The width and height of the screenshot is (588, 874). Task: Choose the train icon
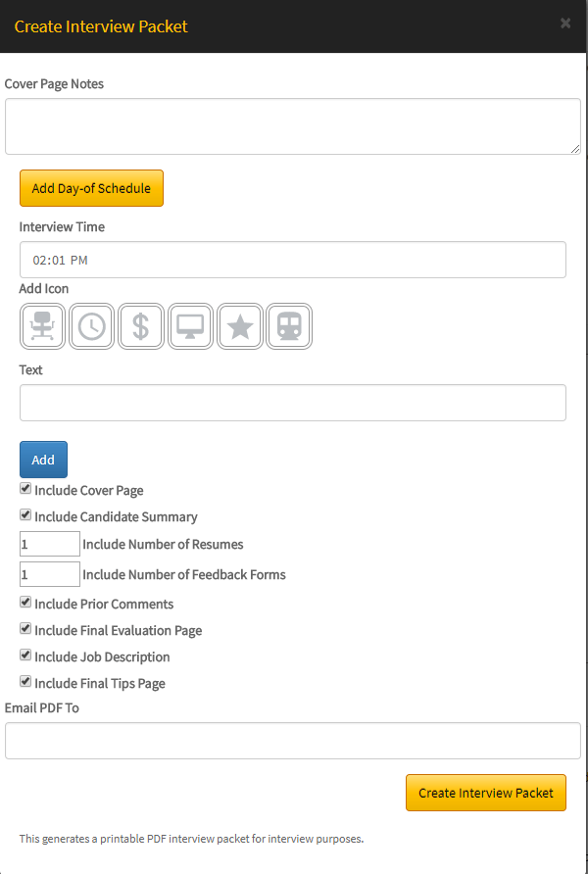click(288, 326)
